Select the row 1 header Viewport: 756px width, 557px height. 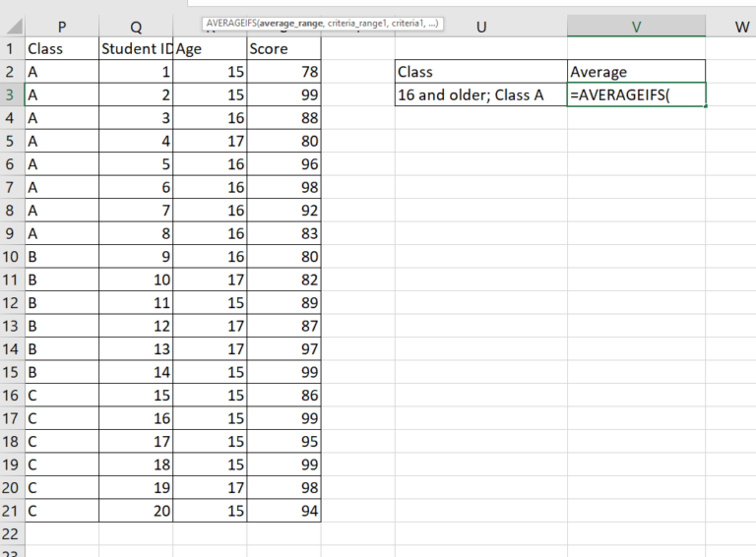tap(12, 48)
